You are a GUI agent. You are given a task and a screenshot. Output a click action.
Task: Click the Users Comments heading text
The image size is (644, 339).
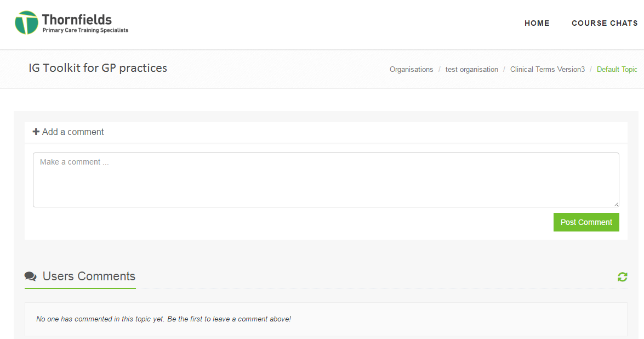coord(89,276)
